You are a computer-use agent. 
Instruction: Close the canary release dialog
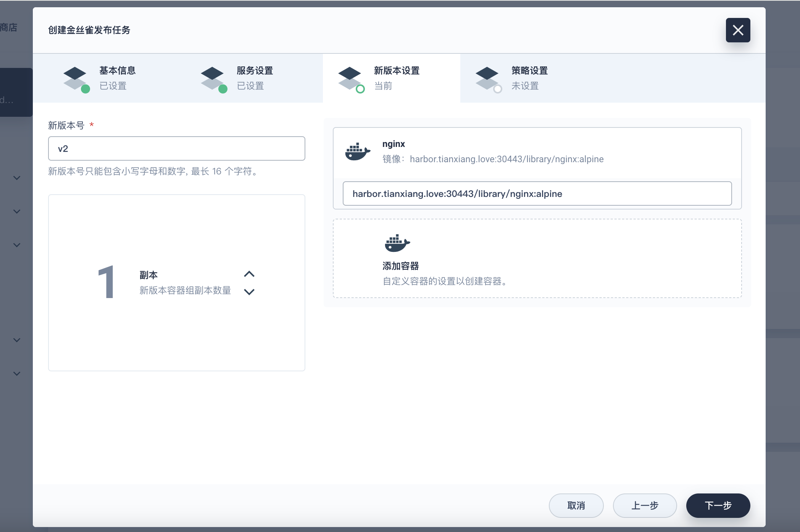[x=737, y=30]
